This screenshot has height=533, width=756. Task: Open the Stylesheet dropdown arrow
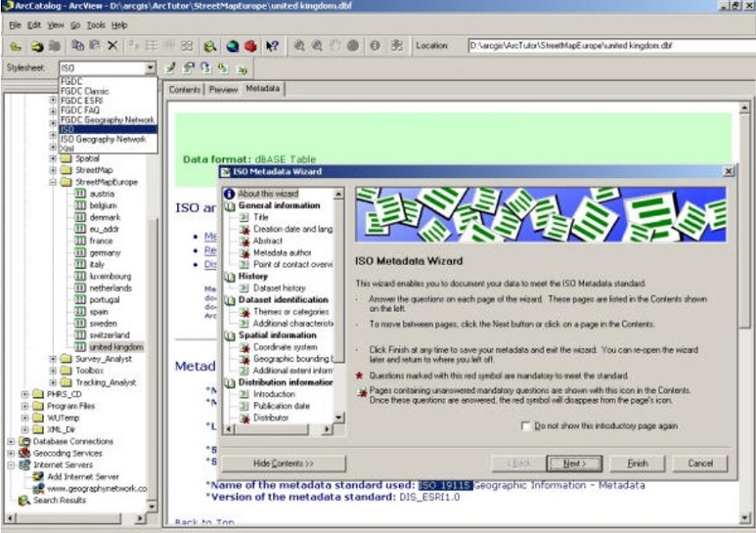151,68
